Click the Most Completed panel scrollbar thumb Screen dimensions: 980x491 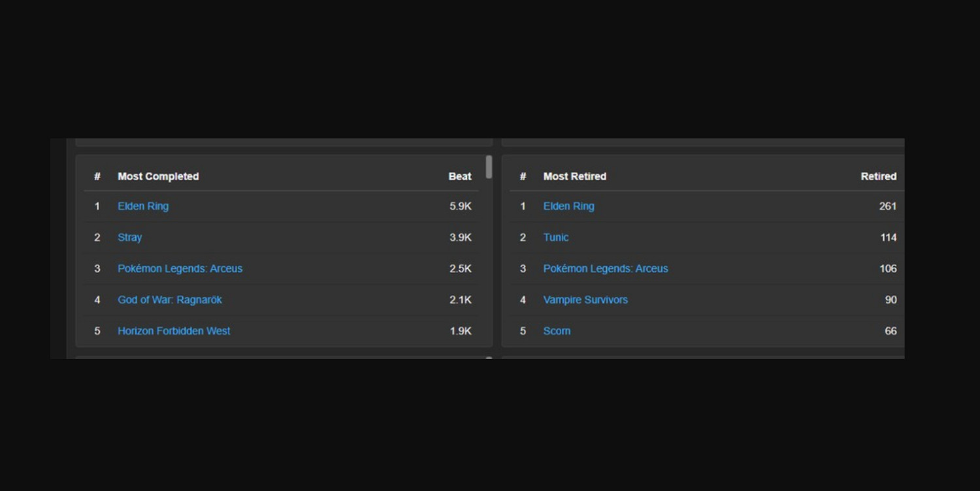(x=489, y=167)
